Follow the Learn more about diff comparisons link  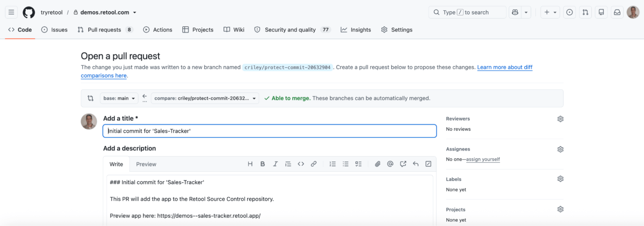(x=504, y=67)
